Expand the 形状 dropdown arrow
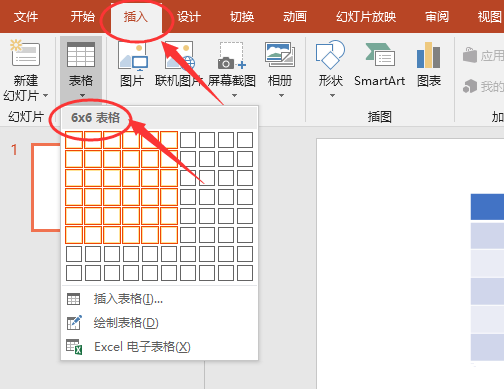Screen dimensions: 504x389 point(332,96)
